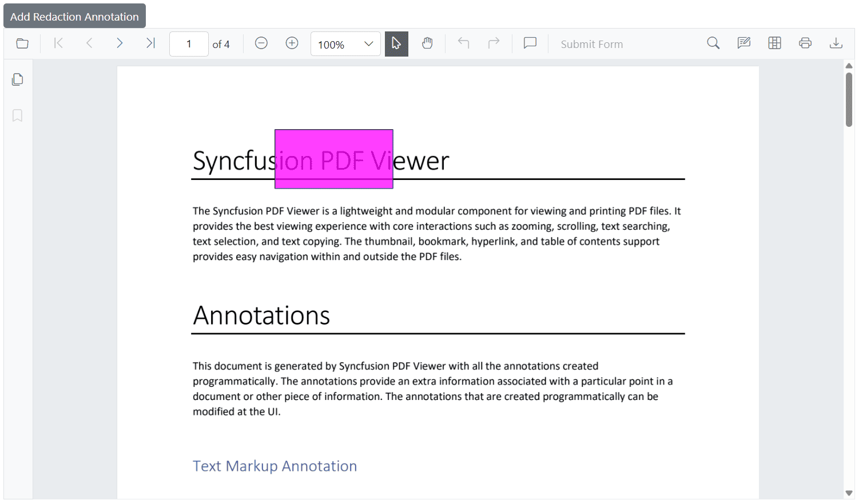Click the Redo arrow
The width and height of the screenshot is (859, 504).
[494, 43]
